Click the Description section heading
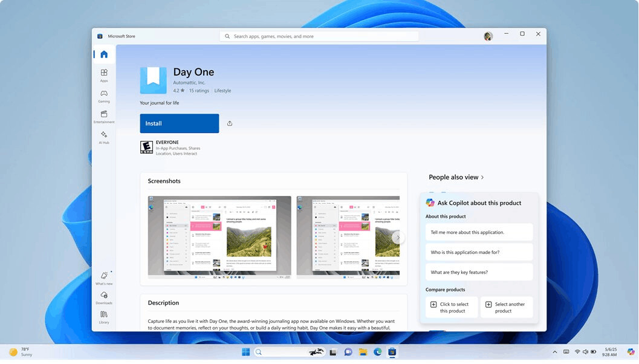639x364 pixels. [163, 303]
